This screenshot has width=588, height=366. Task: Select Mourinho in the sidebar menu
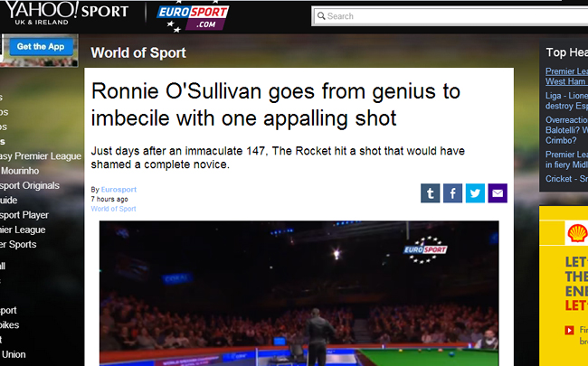tap(20, 171)
